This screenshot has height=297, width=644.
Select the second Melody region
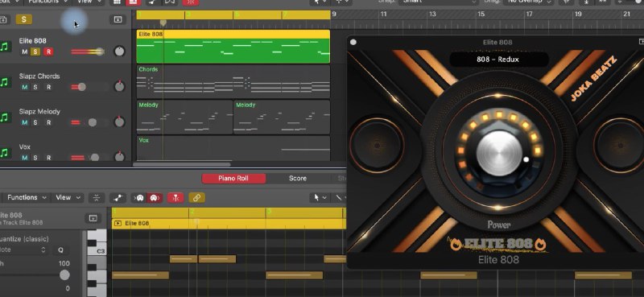click(282, 117)
